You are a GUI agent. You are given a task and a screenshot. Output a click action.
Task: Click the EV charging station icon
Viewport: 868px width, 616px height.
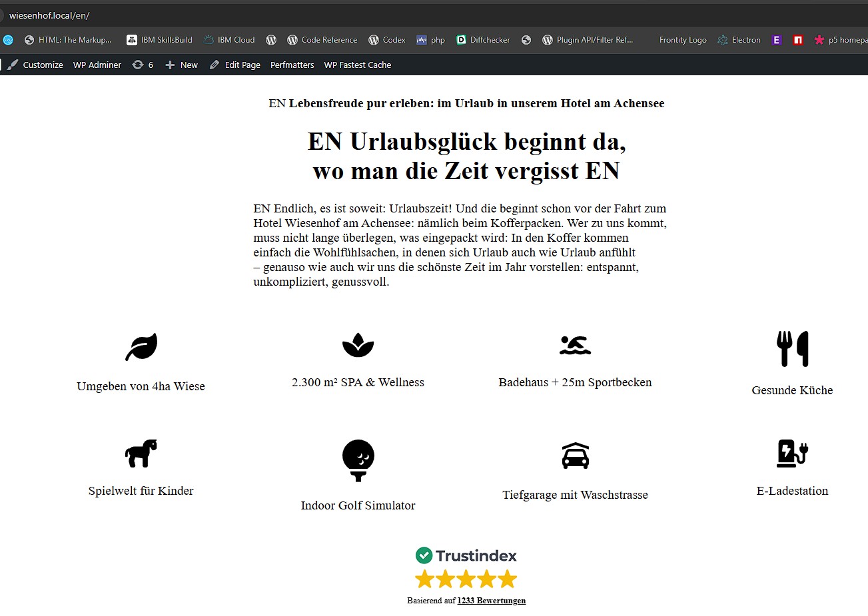pyautogui.click(x=792, y=454)
